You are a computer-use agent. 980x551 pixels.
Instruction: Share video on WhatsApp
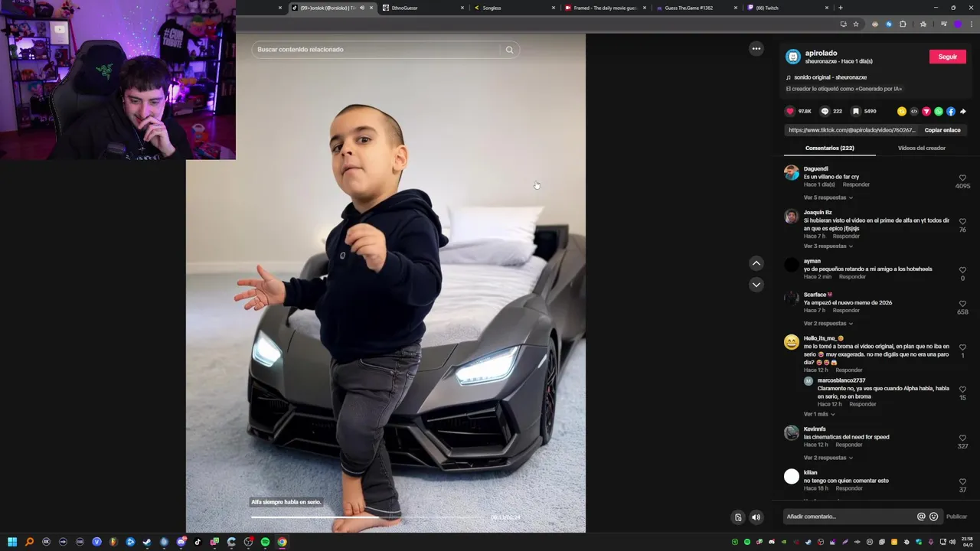[939, 111]
